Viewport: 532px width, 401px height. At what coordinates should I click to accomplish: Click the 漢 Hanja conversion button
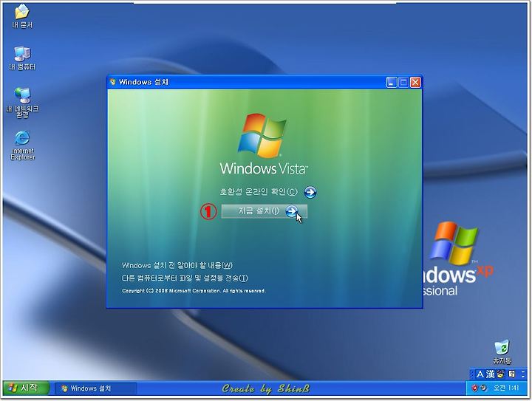coord(491,374)
